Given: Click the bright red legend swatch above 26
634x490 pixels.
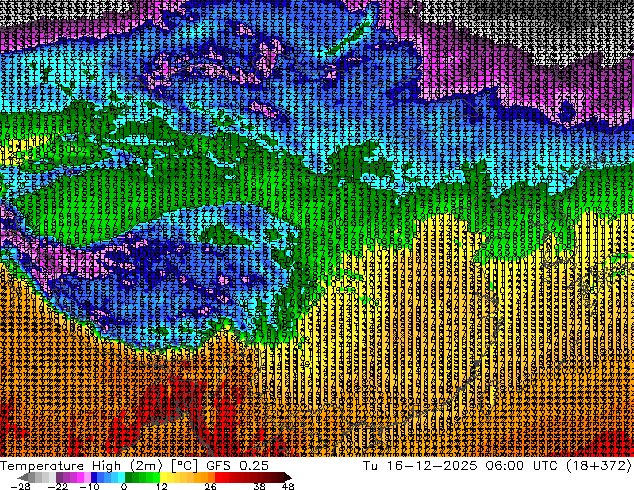Looking at the screenshot, I should click(218, 477).
